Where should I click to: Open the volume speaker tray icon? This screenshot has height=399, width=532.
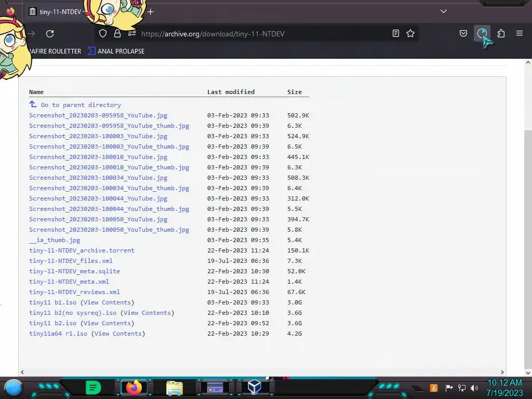(x=474, y=388)
